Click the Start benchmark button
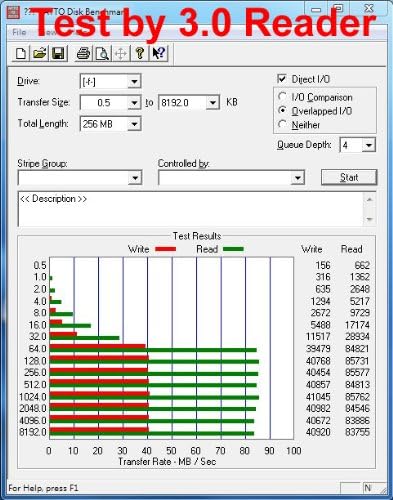 [x=349, y=177]
